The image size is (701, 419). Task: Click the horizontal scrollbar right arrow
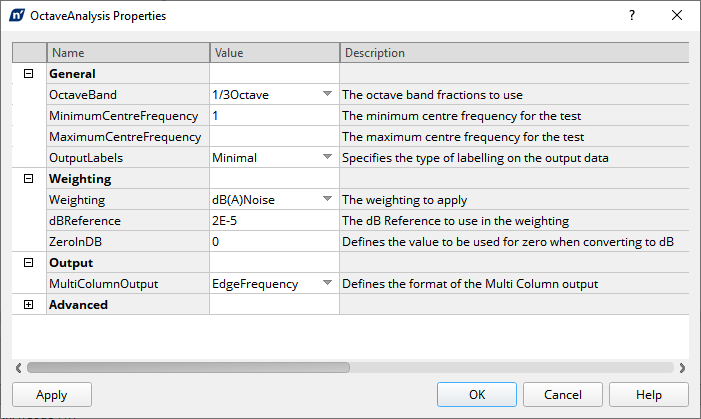tap(682, 368)
